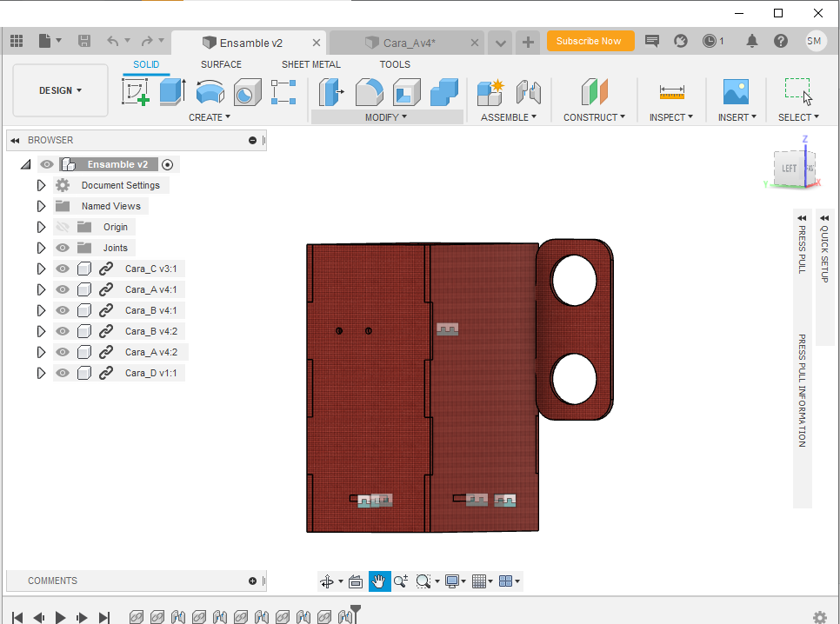The width and height of the screenshot is (840, 624).
Task: Select the Rectangular Pattern tool
Action: point(283,91)
